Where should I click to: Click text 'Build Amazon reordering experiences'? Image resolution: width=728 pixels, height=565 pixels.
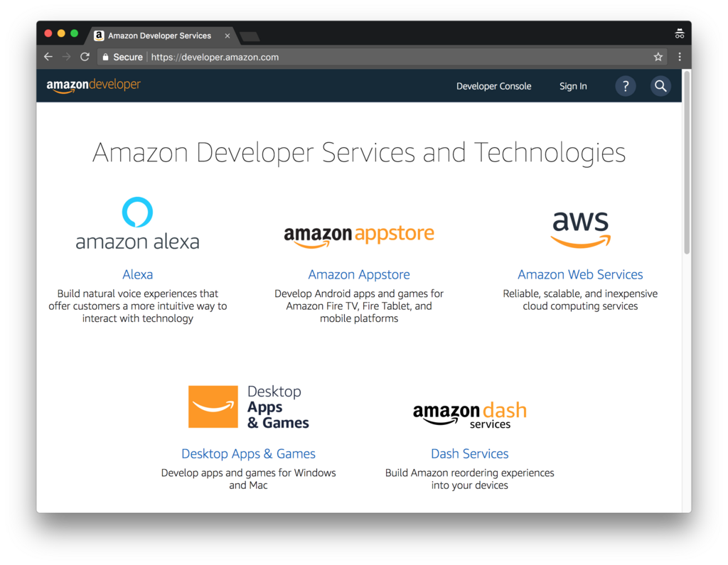point(469,473)
